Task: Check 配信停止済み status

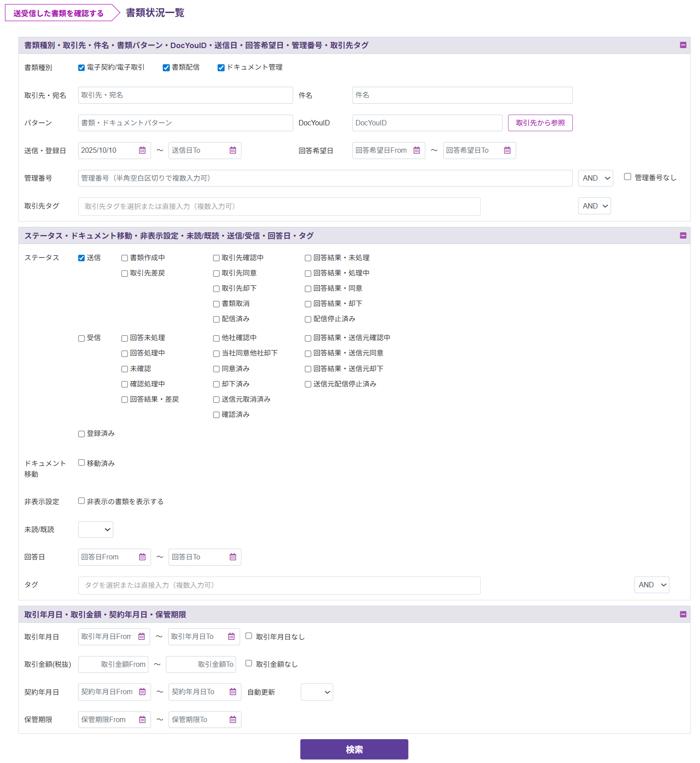Action: pos(308,319)
